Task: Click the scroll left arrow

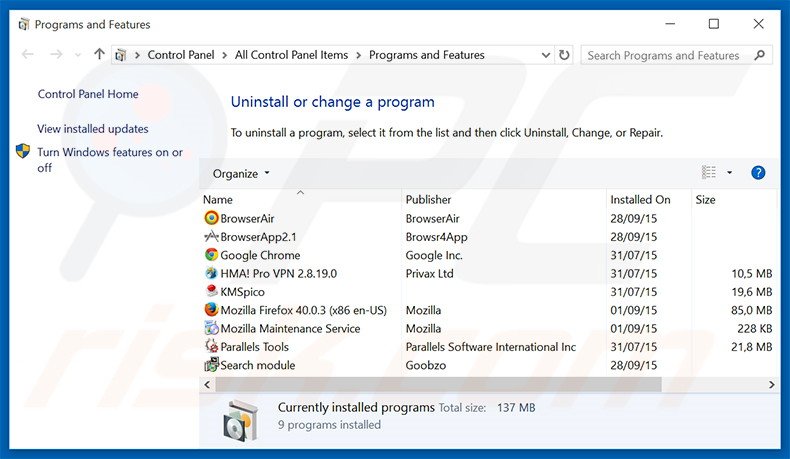Action: (207, 384)
